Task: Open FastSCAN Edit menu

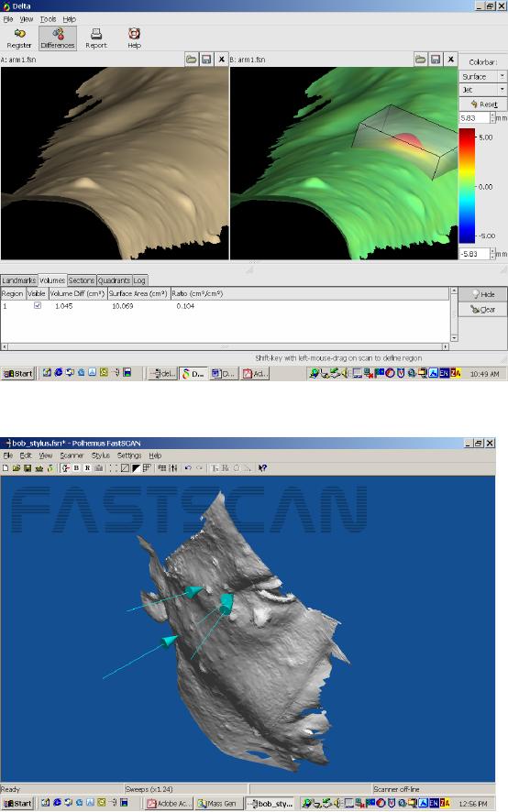Action: (x=26, y=455)
